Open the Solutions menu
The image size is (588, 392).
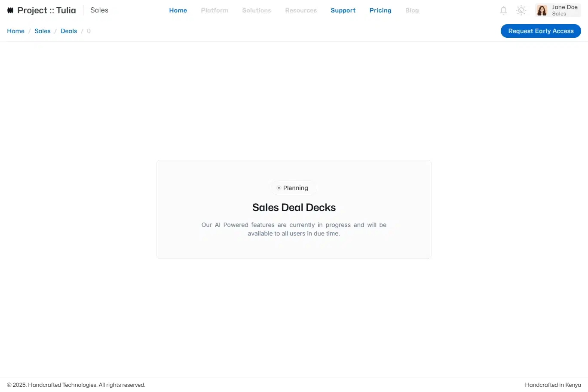(257, 10)
